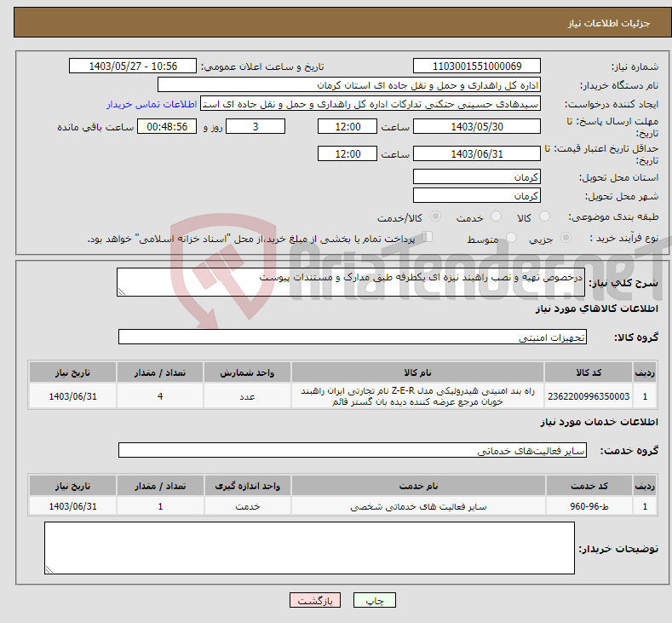Toggle the treasury bonds payment checkbox
Viewport: 672px width, 623px height.
(x=428, y=237)
